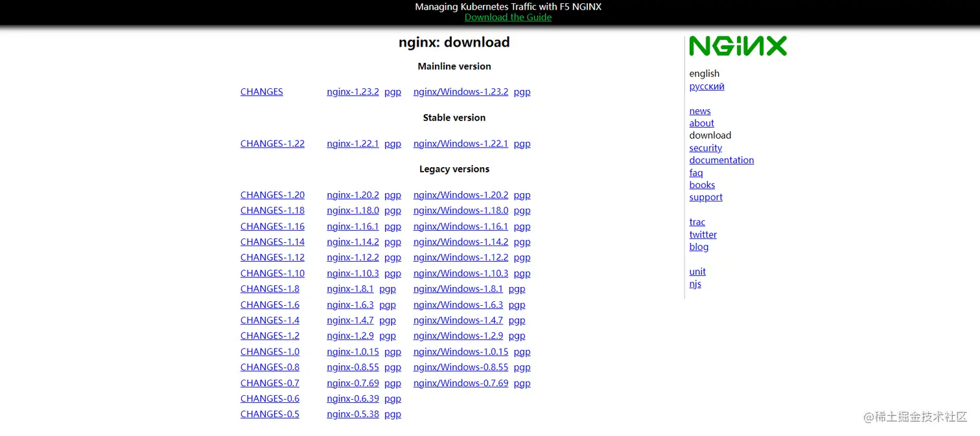Screen dimensions: 980x436
Task: Download nginx/Windows-1.8.1
Action: click(x=458, y=289)
